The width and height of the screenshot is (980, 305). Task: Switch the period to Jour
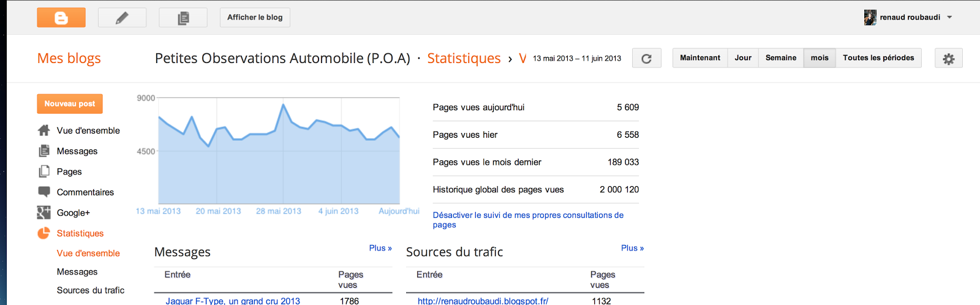coord(743,58)
